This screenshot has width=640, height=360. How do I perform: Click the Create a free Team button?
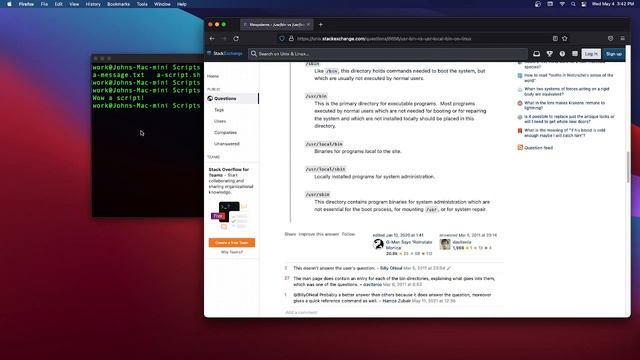(231, 242)
